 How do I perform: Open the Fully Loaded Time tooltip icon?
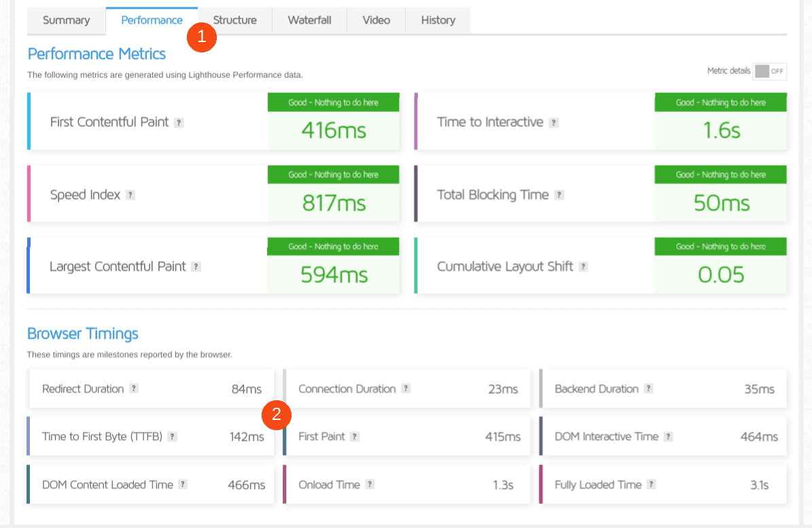point(652,484)
